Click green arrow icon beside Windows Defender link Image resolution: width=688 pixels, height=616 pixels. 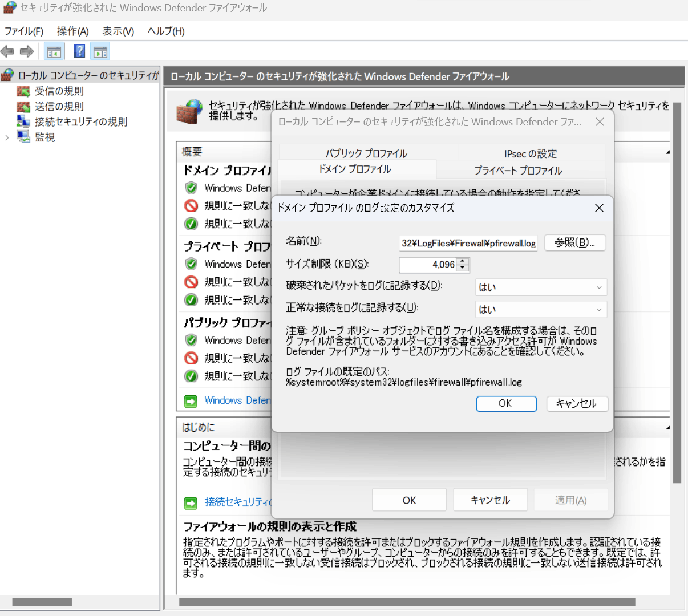click(x=191, y=401)
